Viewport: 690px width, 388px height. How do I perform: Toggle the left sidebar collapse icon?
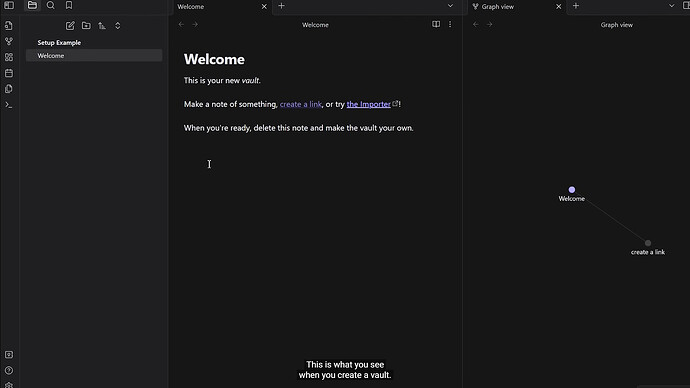[9, 5]
